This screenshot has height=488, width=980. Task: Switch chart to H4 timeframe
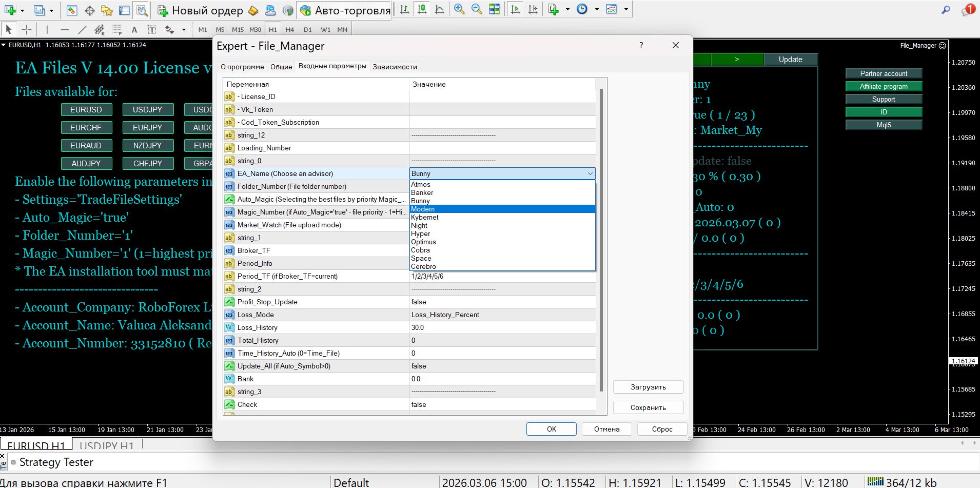tap(290, 30)
